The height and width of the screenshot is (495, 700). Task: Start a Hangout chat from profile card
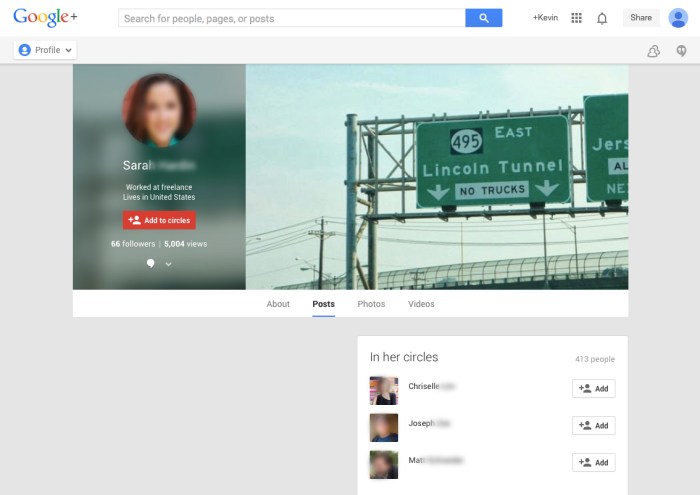pyautogui.click(x=150, y=264)
